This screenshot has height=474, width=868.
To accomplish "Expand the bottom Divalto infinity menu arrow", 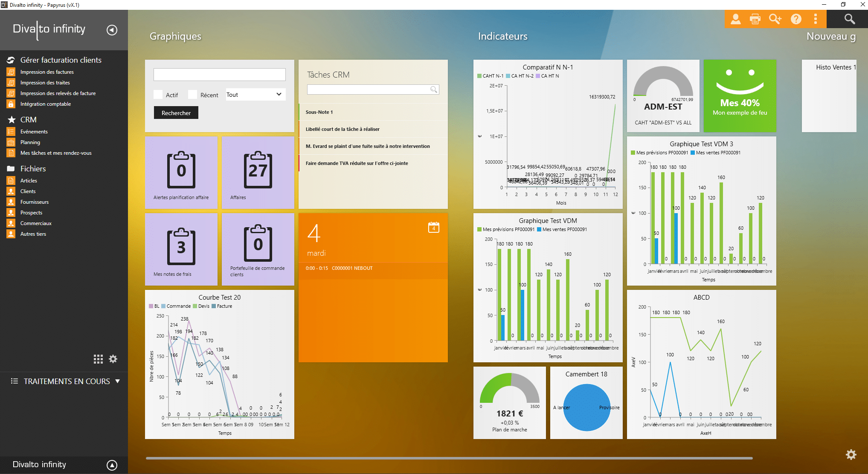I will click(112, 465).
